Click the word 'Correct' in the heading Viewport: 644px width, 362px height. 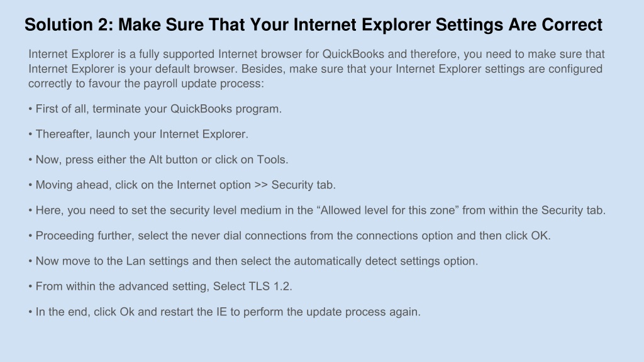click(x=572, y=25)
